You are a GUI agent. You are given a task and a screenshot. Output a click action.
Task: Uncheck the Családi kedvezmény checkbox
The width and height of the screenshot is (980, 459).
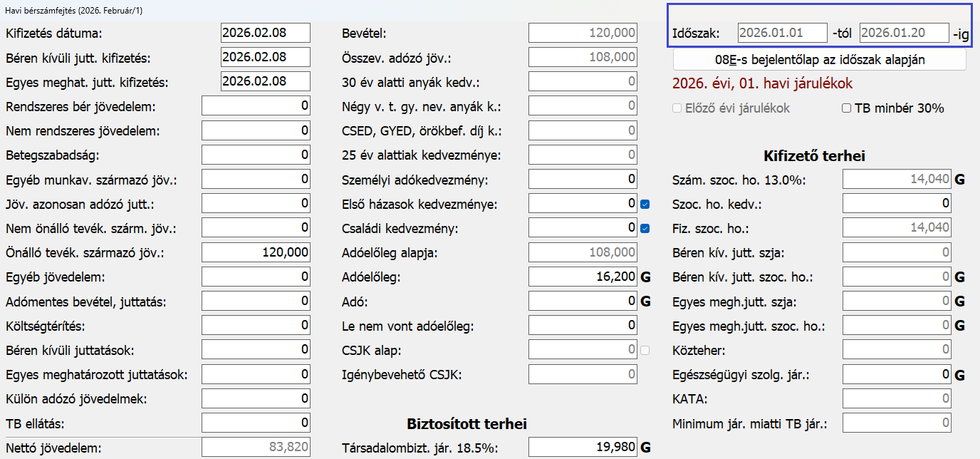[x=645, y=229]
